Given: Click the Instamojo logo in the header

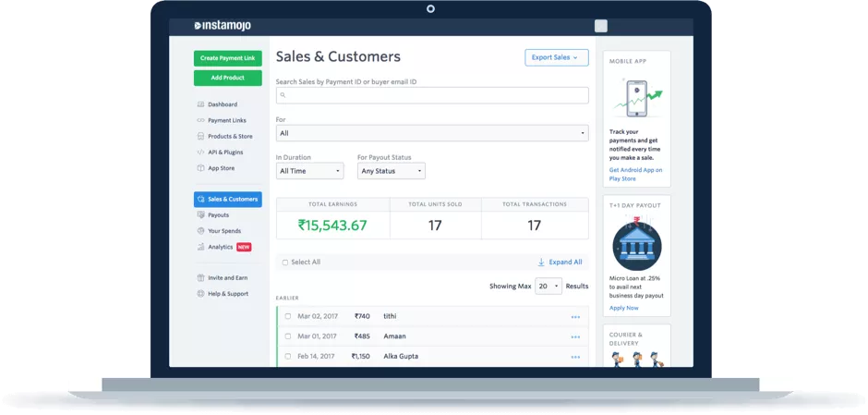Looking at the screenshot, I should [x=222, y=26].
